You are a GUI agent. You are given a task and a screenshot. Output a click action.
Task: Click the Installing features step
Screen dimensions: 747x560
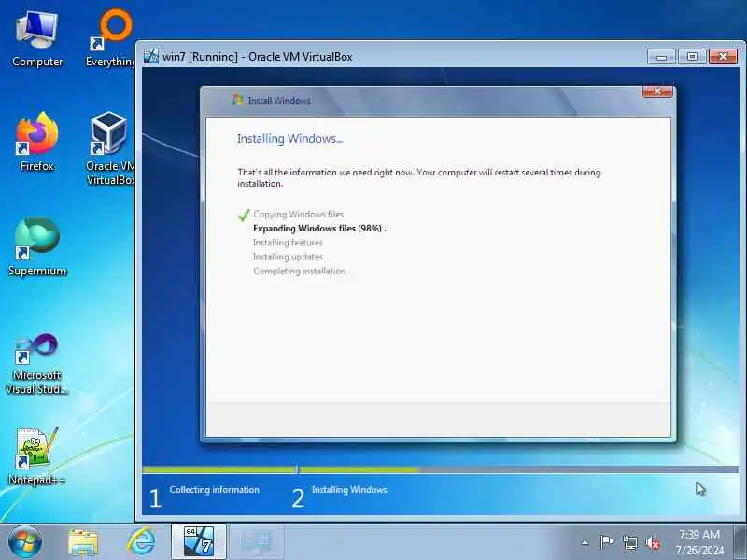click(x=288, y=243)
